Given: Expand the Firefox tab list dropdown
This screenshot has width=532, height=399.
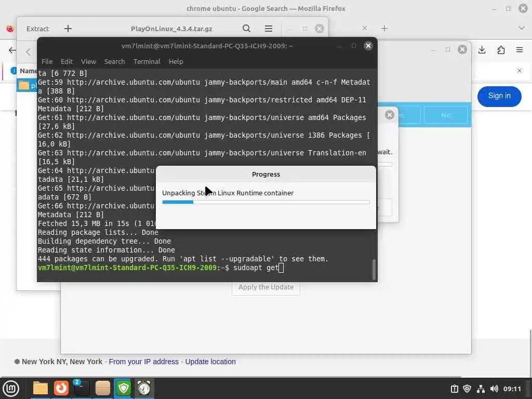Looking at the screenshot, I should [522, 28].
